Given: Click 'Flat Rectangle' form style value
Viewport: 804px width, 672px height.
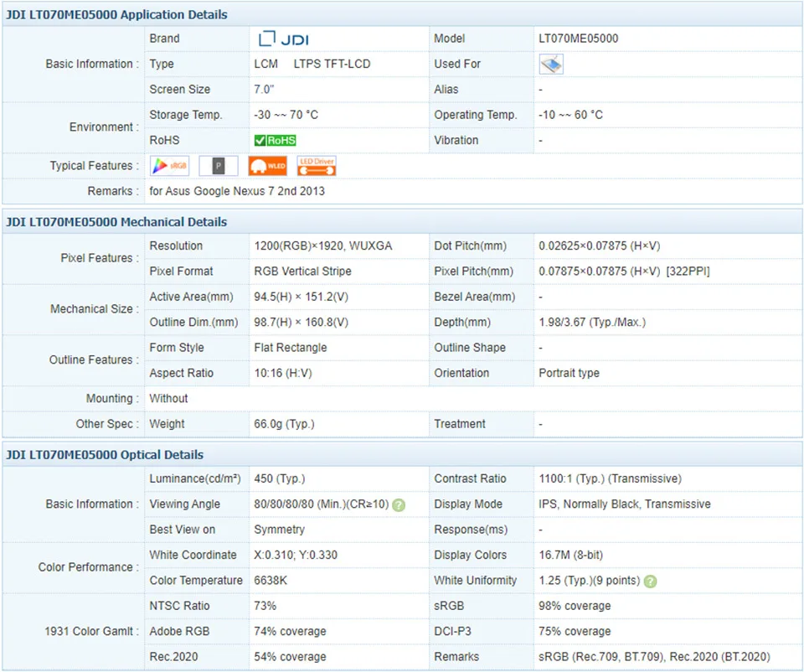Looking at the screenshot, I should click(x=291, y=348).
